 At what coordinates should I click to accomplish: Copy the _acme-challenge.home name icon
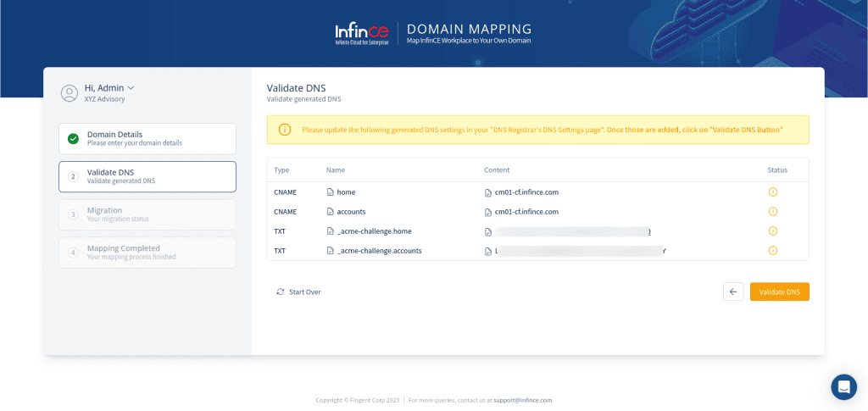pos(330,231)
